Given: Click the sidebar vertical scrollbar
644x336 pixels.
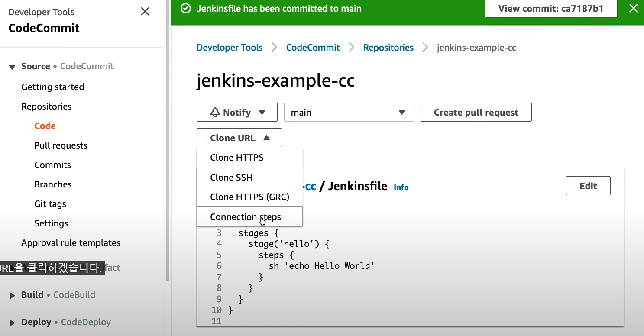Looking at the screenshot, I should 167,141.
